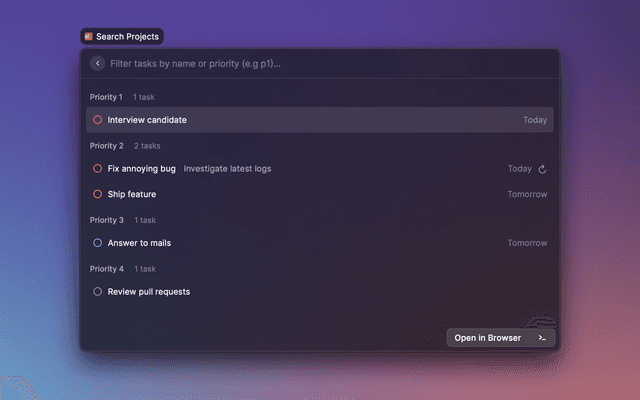Select the Answer to mails row
Image resolution: width=640 pixels, height=400 pixels.
pyautogui.click(x=300, y=243)
